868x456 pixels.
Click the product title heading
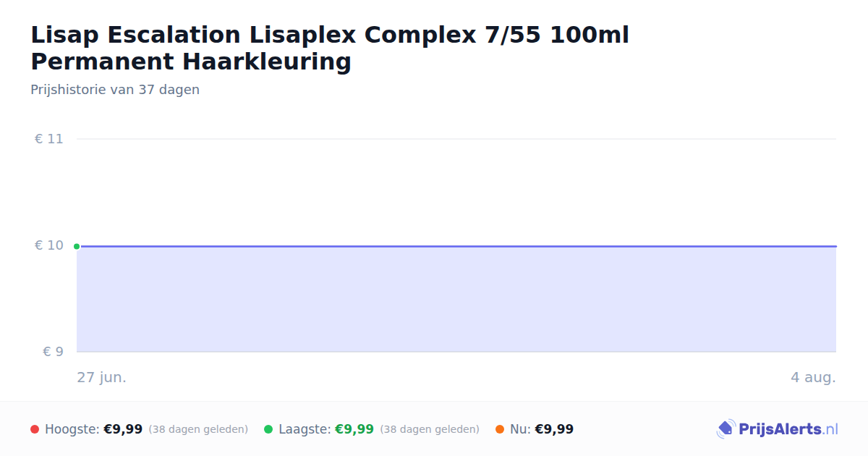tap(330, 48)
